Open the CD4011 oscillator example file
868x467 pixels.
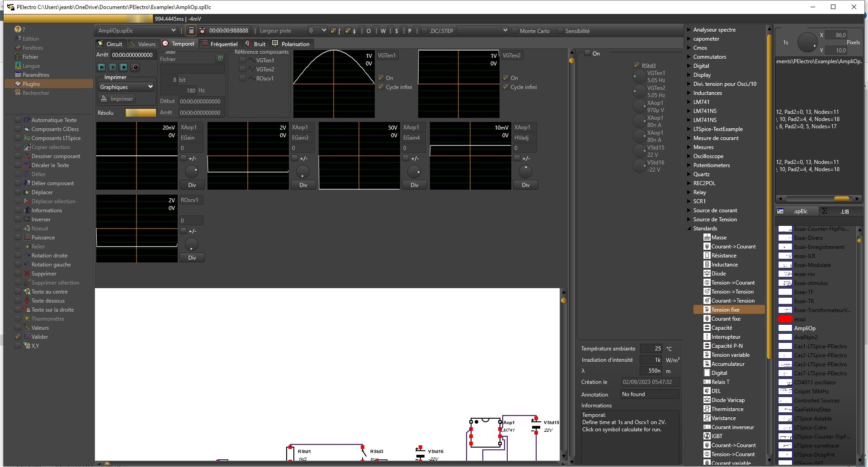[x=815, y=383]
